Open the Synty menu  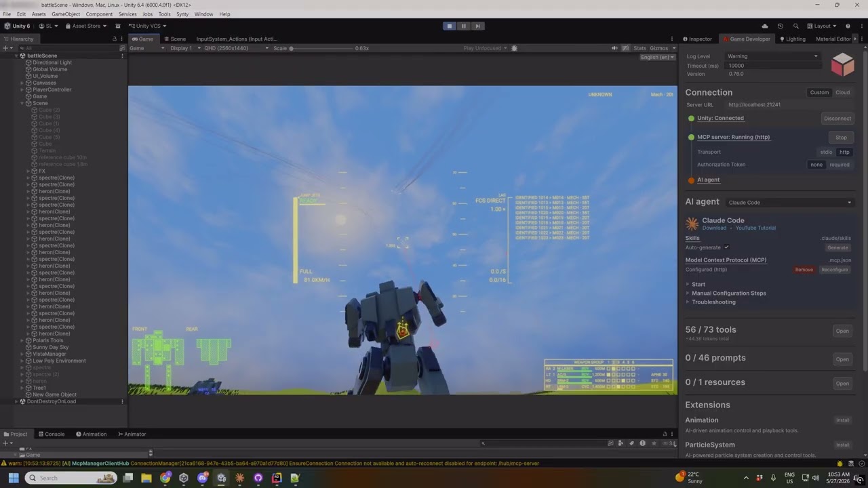point(182,14)
